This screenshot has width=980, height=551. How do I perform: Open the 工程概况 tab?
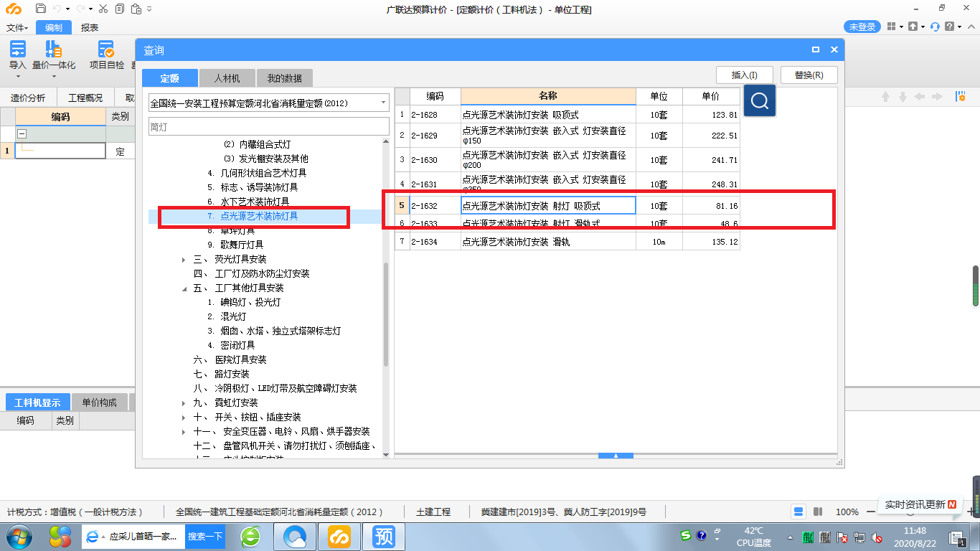coord(85,98)
